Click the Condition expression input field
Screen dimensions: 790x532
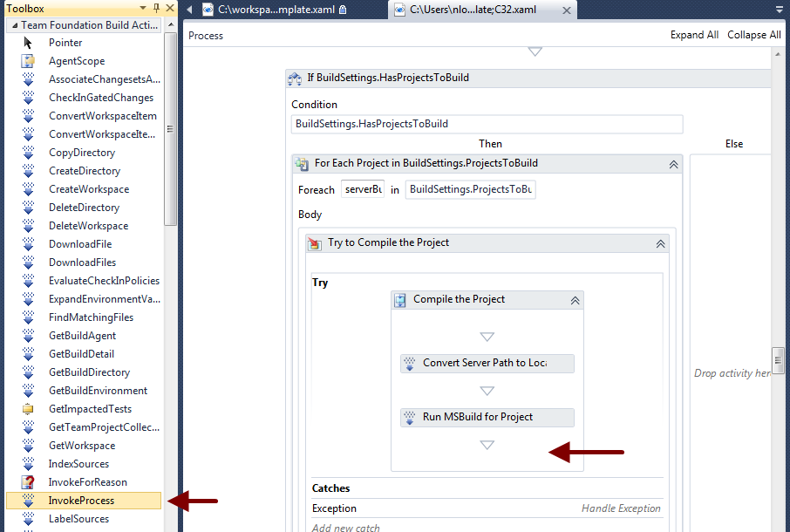(x=487, y=124)
